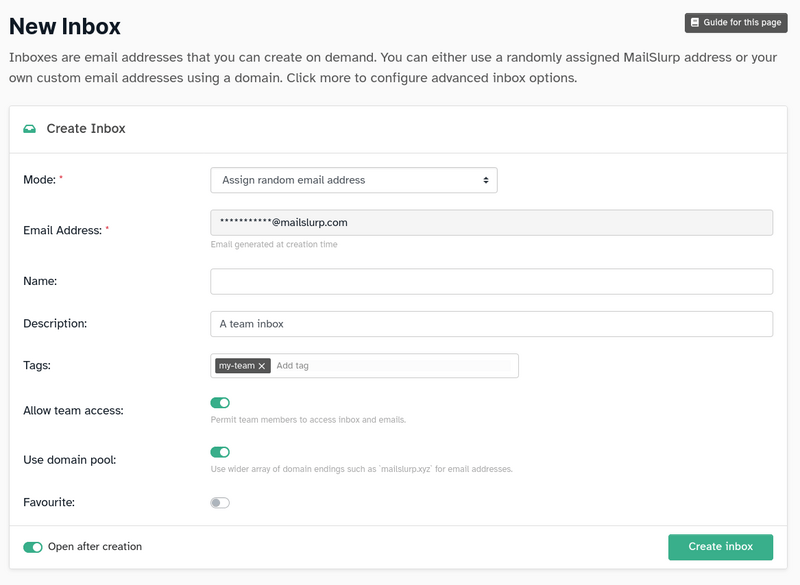Click the masked Email Address field
Screen dimensions: 800x585
point(491,222)
